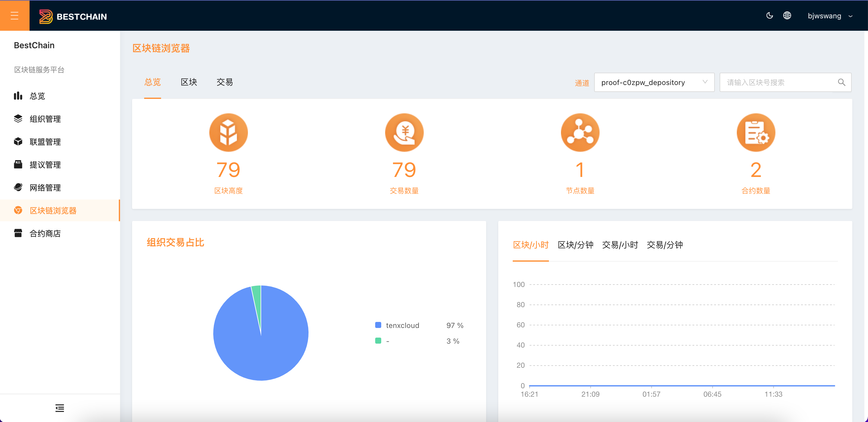This screenshot has width=868, height=422.
Task: Click the 97 % legend value
Action: (455, 325)
